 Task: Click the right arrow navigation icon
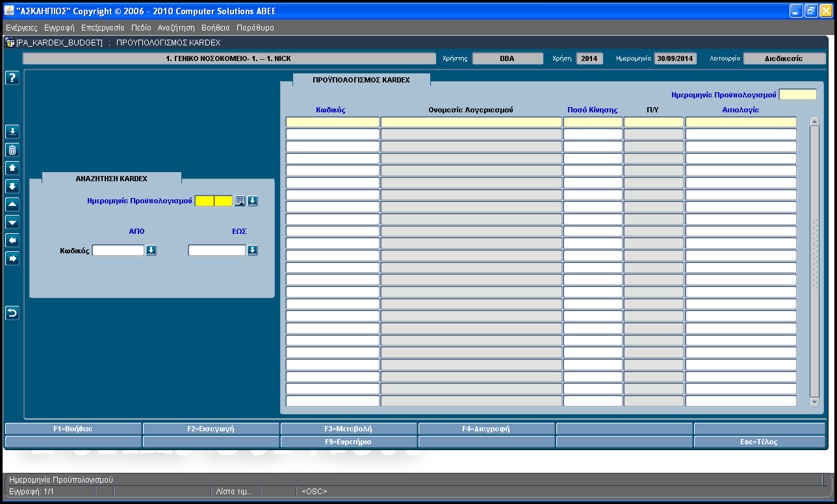point(12,258)
